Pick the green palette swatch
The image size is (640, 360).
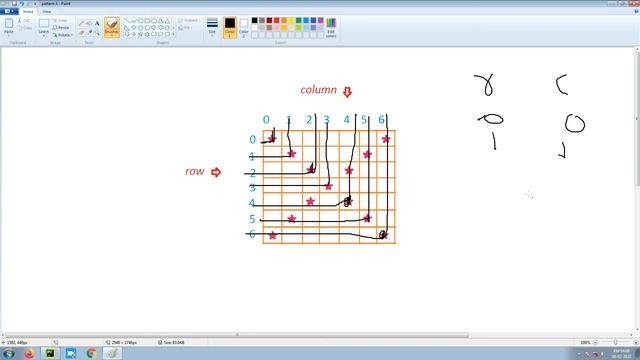[299, 20]
